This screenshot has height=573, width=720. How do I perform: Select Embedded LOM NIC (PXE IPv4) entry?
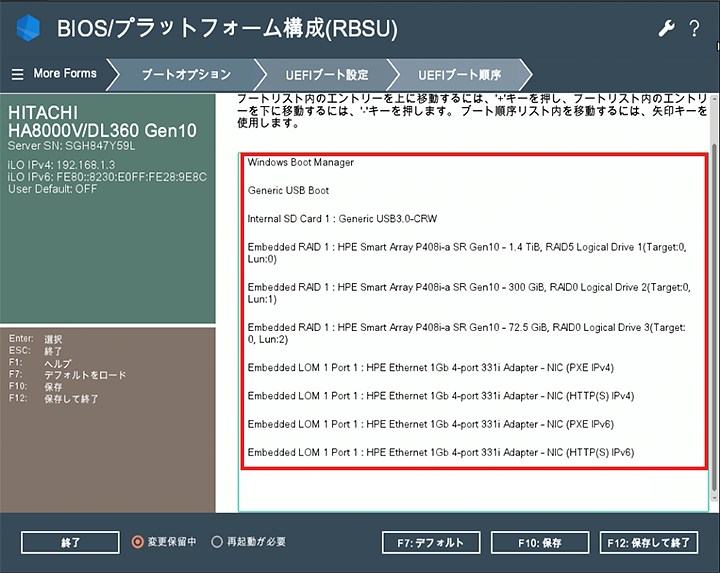(431, 368)
